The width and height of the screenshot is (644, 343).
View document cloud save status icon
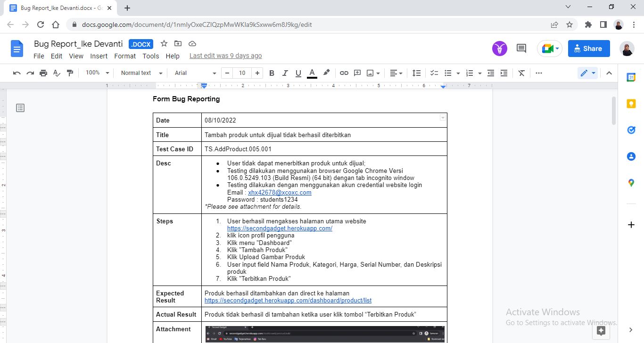click(192, 43)
